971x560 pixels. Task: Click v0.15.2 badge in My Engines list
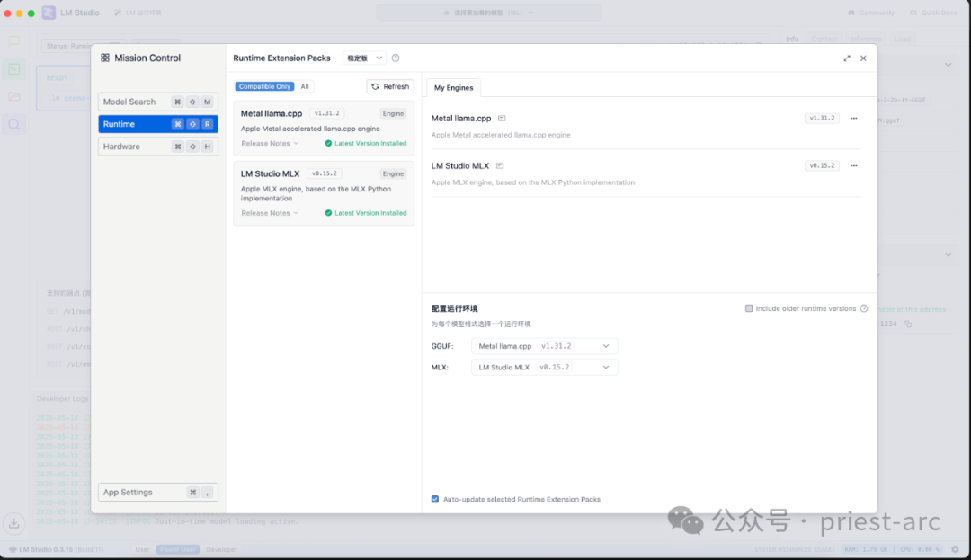[822, 165]
